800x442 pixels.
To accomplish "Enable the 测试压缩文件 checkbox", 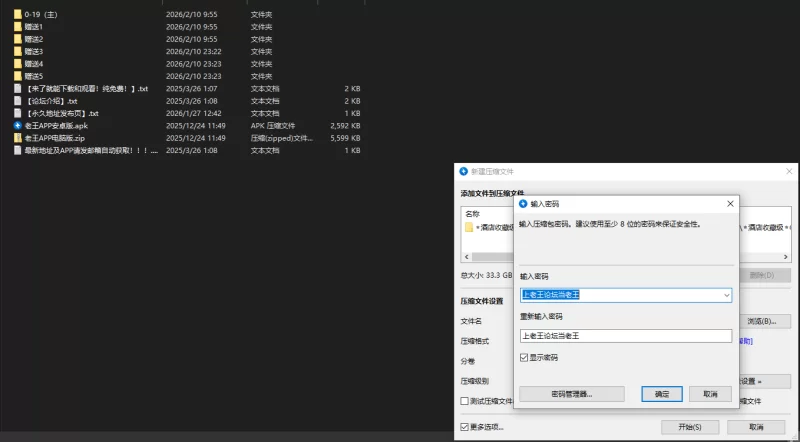I will click(464, 401).
